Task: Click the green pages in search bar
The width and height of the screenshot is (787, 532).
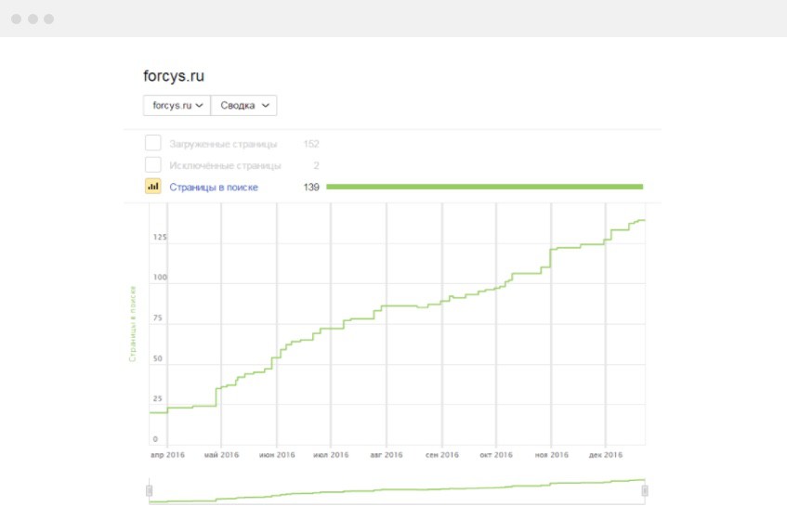Action: coord(484,187)
